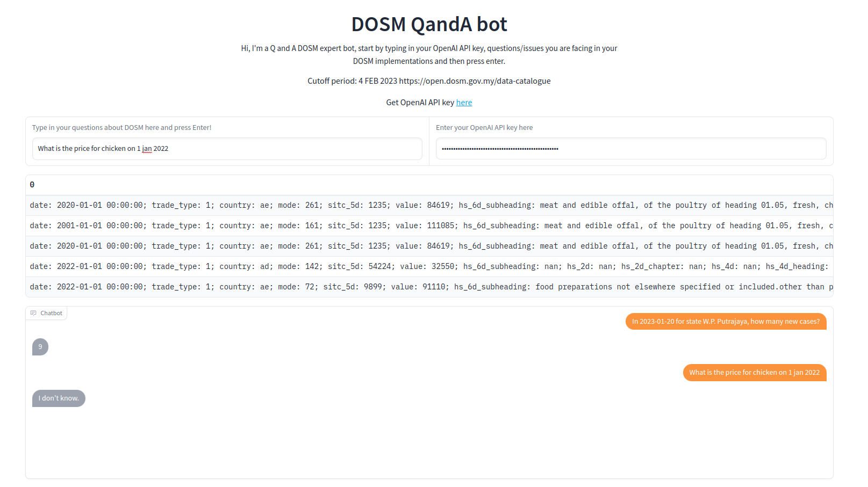The width and height of the screenshot is (868, 487).
Task: Select the row with sitc_5d: 54224
Action: pos(429,266)
